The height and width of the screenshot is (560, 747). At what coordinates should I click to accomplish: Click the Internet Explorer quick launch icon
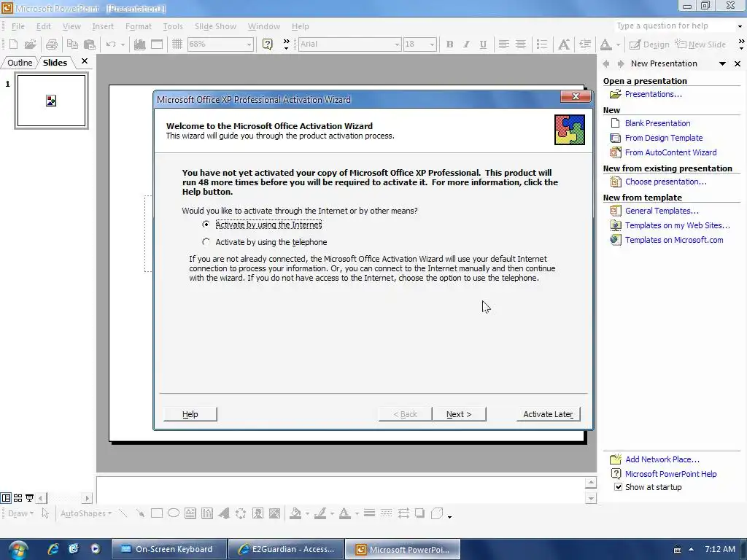pos(53,548)
